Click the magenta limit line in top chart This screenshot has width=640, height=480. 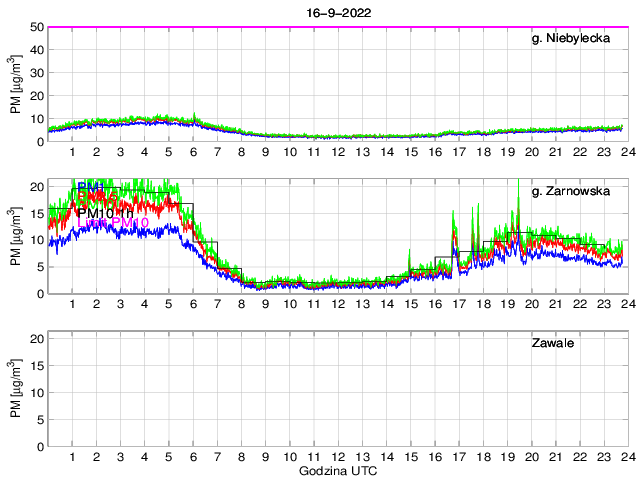pyautogui.click(x=336, y=27)
